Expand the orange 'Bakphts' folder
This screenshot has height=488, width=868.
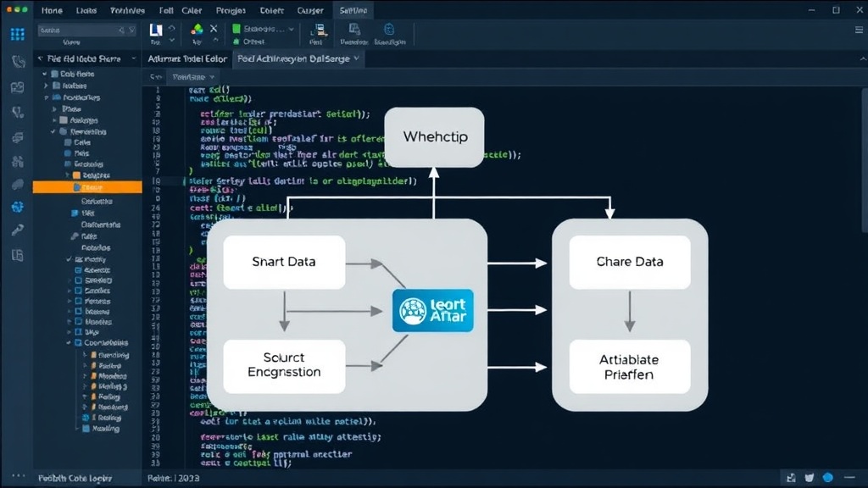pyautogui.click(x=68, y=175)
